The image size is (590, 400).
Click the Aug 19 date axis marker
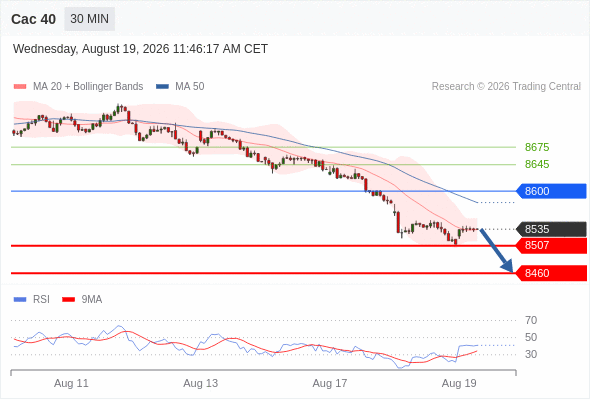pos(459,383)
